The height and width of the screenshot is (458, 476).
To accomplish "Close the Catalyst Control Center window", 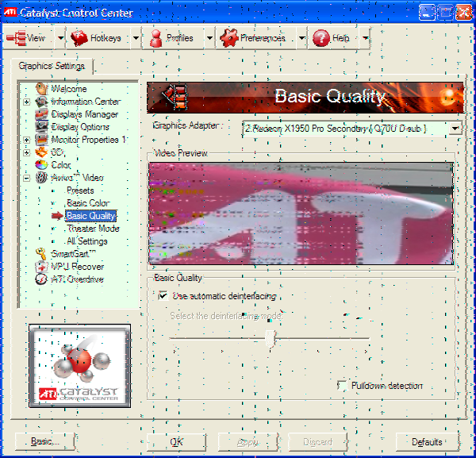I will 464,13.
